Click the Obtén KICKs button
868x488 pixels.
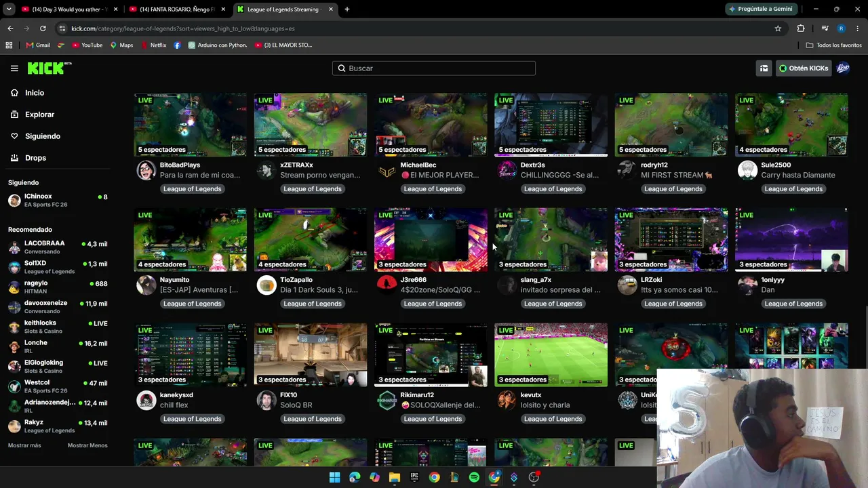pos(804,68)
